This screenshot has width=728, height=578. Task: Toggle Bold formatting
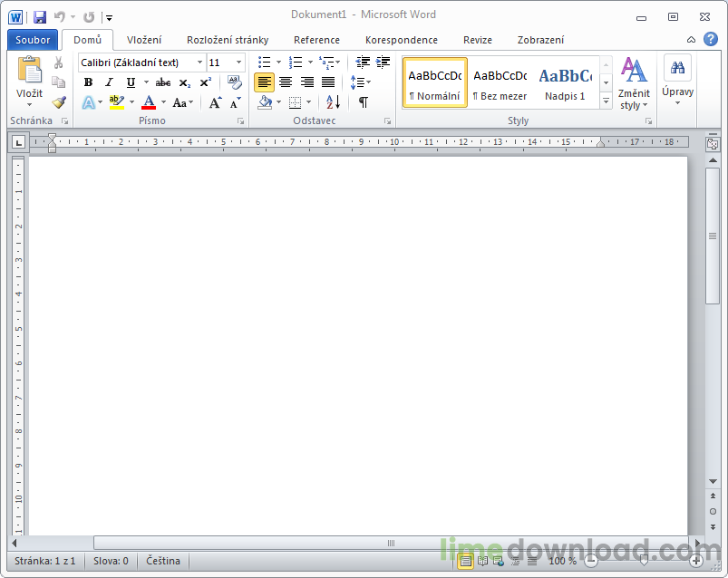click(88, 82)
